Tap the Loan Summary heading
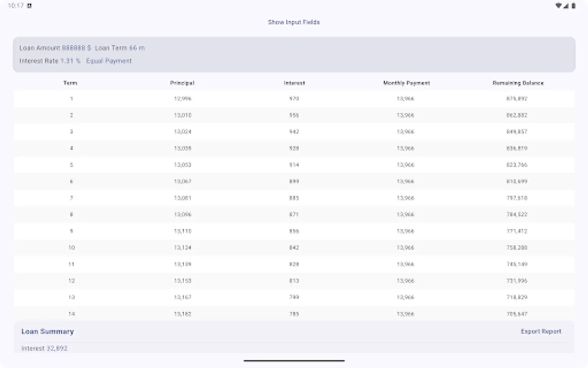The image size is (588, 368). pos(47,332)
